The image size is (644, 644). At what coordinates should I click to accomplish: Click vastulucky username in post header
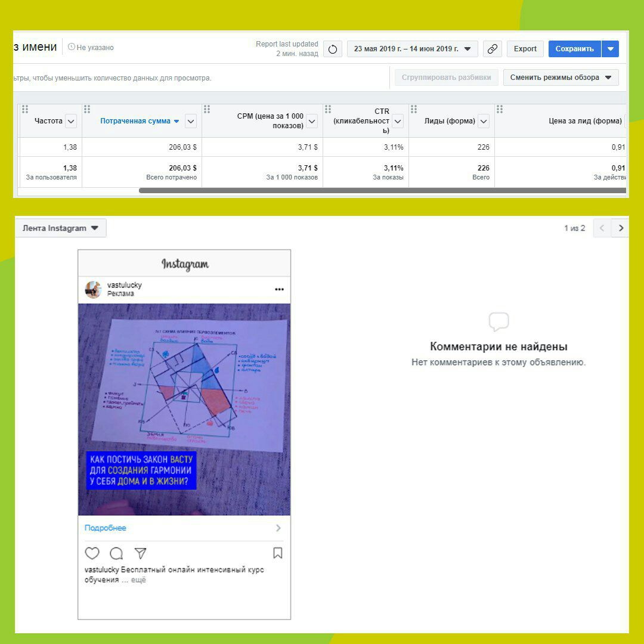(125, 285)
